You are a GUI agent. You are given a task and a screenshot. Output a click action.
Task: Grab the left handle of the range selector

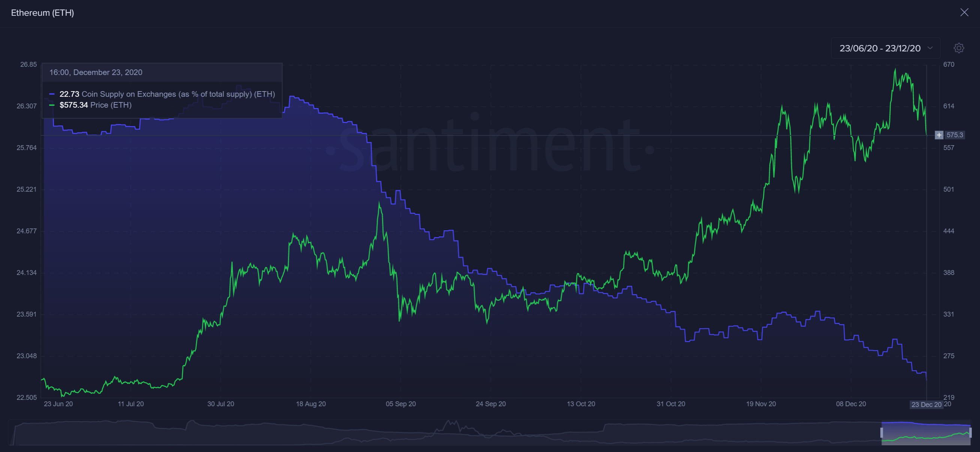(881, 432)
